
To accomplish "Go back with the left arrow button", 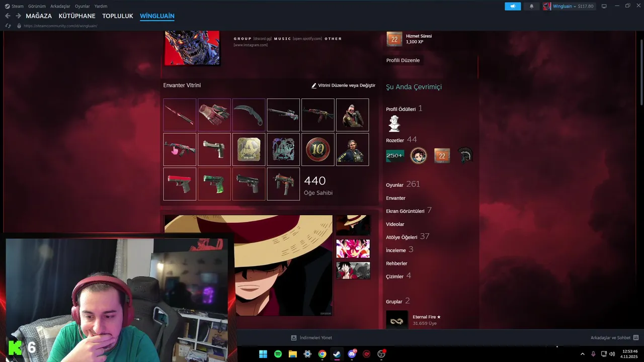I will point(8,16).
